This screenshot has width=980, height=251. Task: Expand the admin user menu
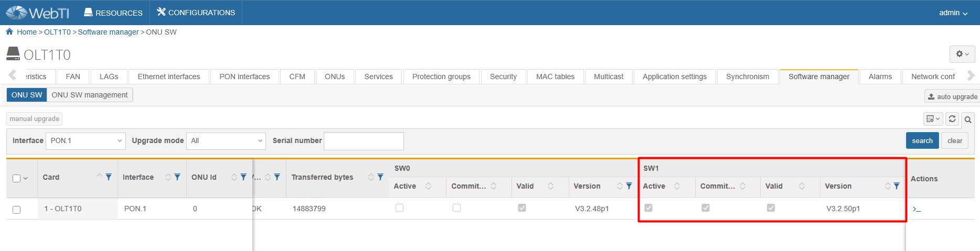pyautogui.click(x=953, y=13)
